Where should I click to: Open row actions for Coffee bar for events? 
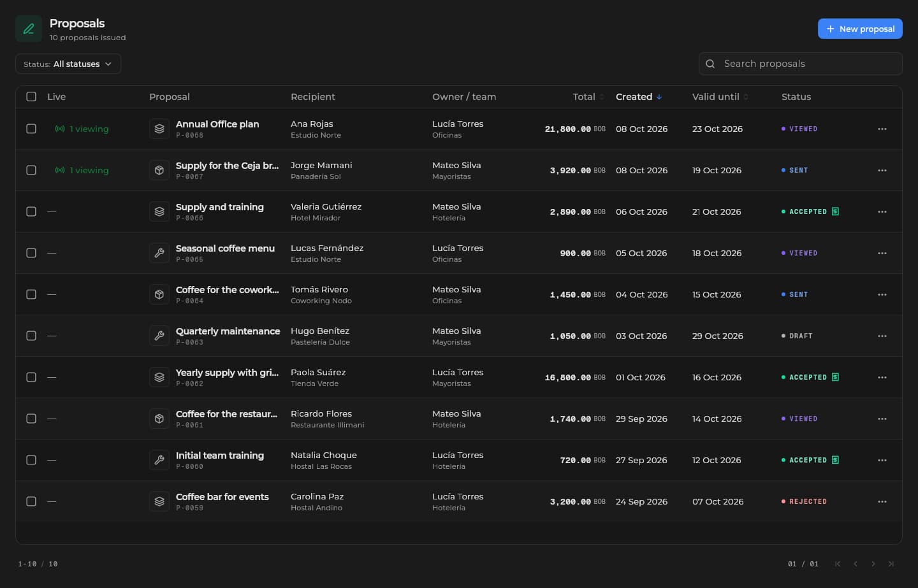[882, 501]
